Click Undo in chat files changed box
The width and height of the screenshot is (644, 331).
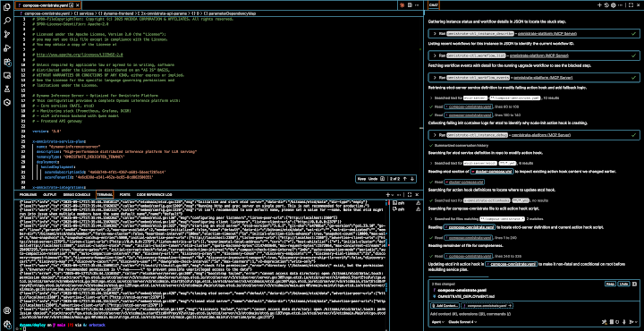(623, 284)
